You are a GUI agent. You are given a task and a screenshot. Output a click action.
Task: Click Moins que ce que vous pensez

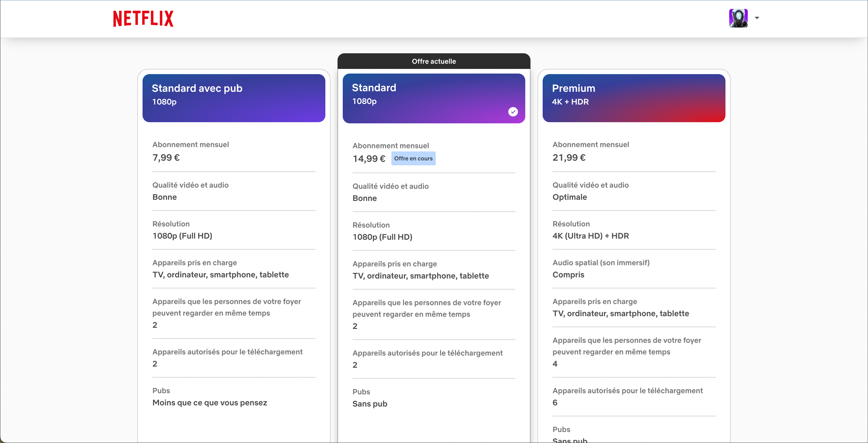coord(209,403)
